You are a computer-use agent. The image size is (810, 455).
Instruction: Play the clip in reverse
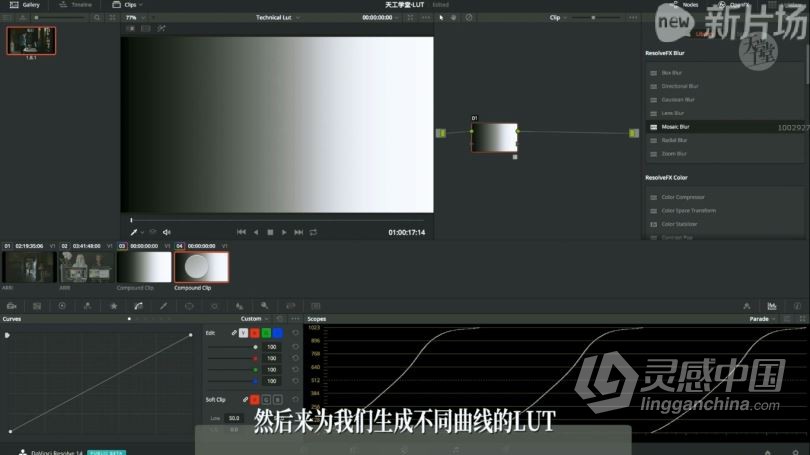tap(256, 232)
